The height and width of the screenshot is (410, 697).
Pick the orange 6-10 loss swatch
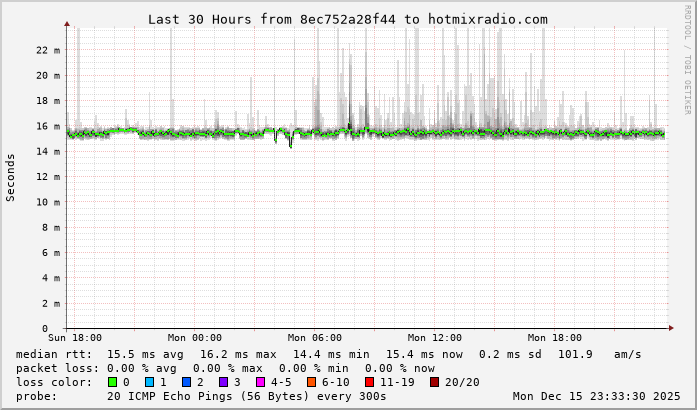(x=311, y=382)
